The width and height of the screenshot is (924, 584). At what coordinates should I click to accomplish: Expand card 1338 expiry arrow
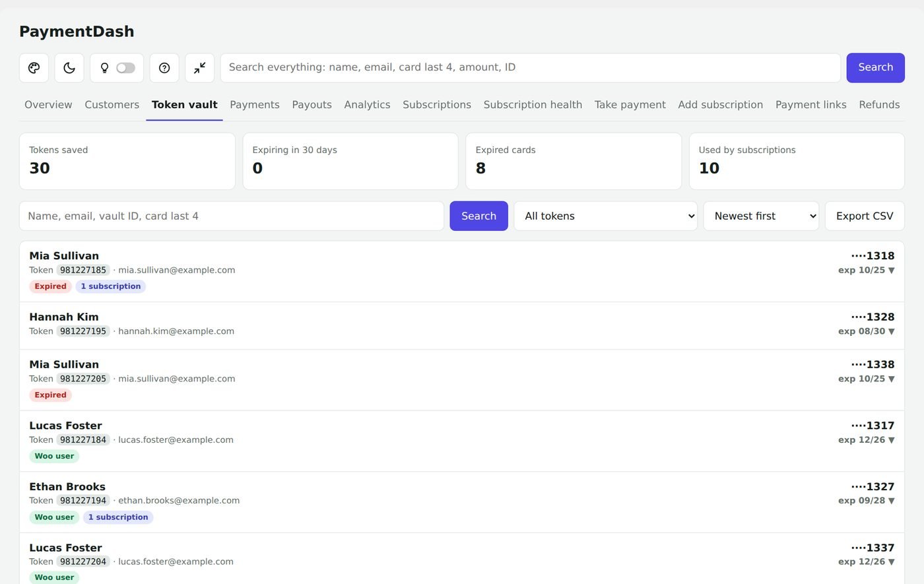pyautogui.click(x=892, y=379)
